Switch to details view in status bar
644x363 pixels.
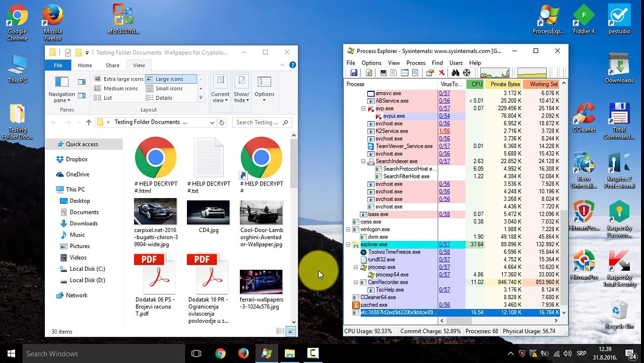(x=281, y=331)
